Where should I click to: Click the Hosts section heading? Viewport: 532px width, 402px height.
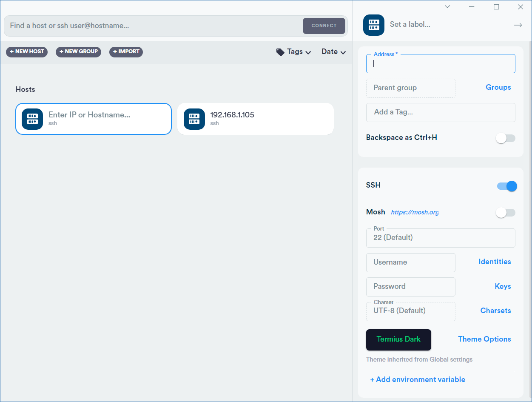click(26, 89)
